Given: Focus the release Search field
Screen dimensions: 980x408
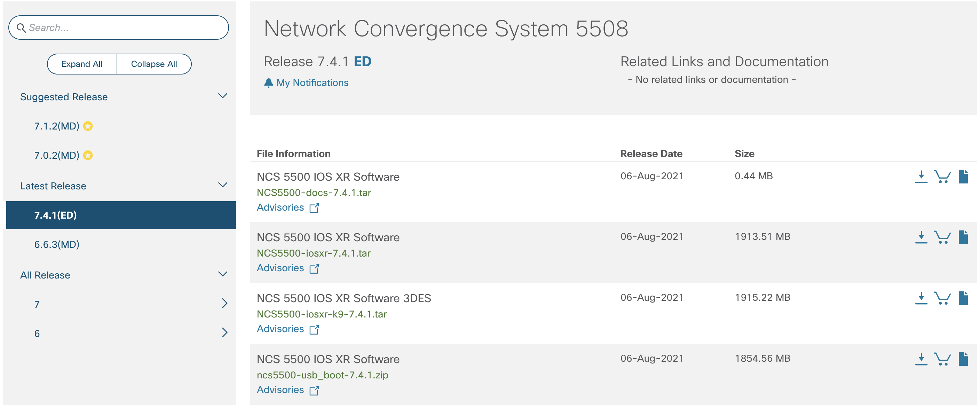Looking at the screenshot, I should [x=119, y=28].
